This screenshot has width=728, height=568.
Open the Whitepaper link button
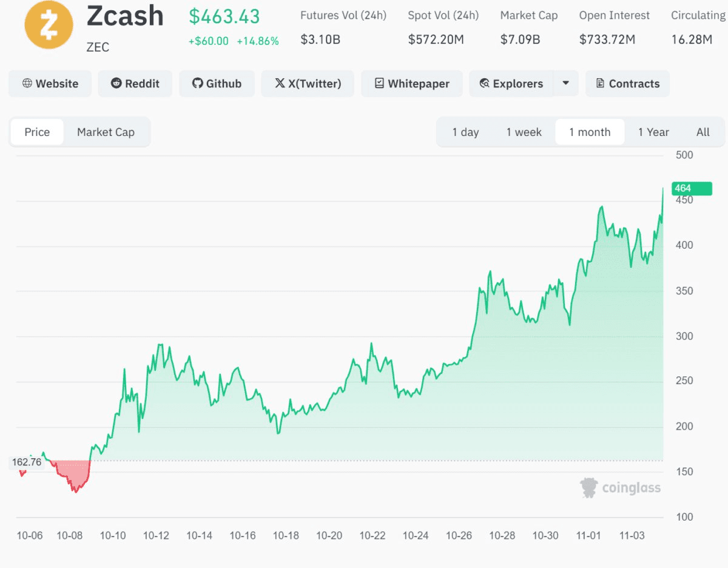coord(412,84)
